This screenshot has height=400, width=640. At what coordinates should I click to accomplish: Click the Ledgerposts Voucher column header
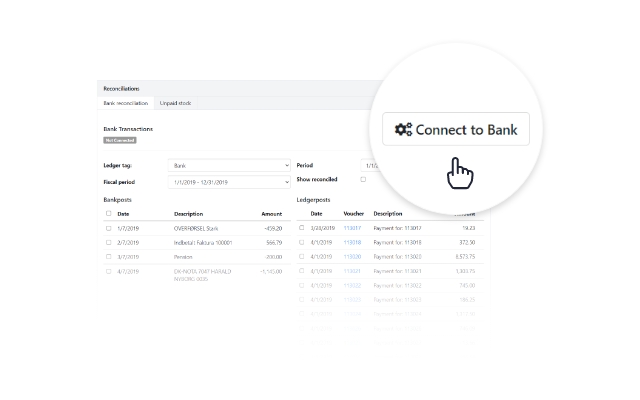click(353, 213)
